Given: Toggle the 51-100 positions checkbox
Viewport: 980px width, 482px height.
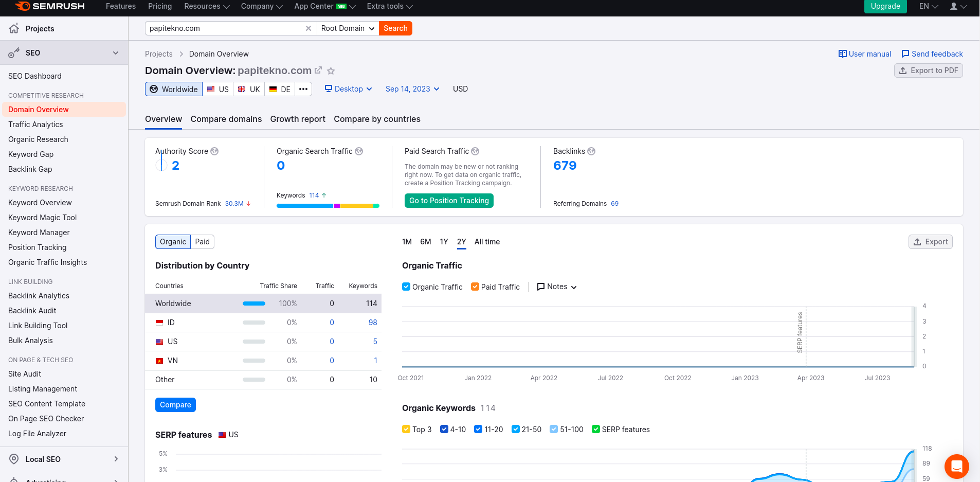Looking at the screenshot, I should pos(554,429).
